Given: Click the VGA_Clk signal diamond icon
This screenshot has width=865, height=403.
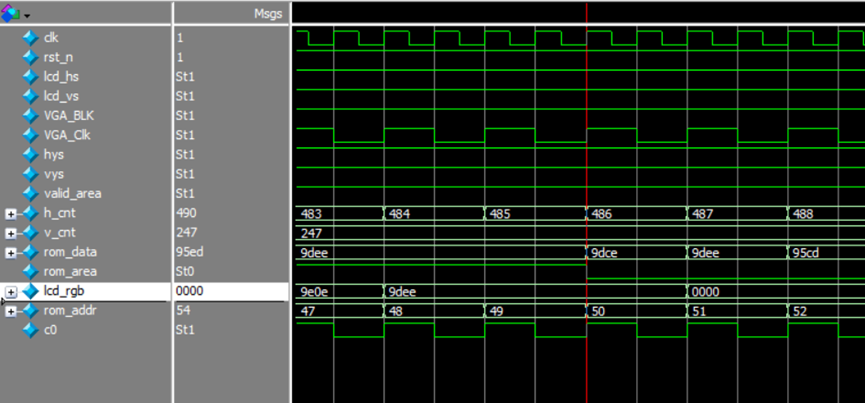Looking at the screenshot, I should pyautogui.click(x=30, y=135).
